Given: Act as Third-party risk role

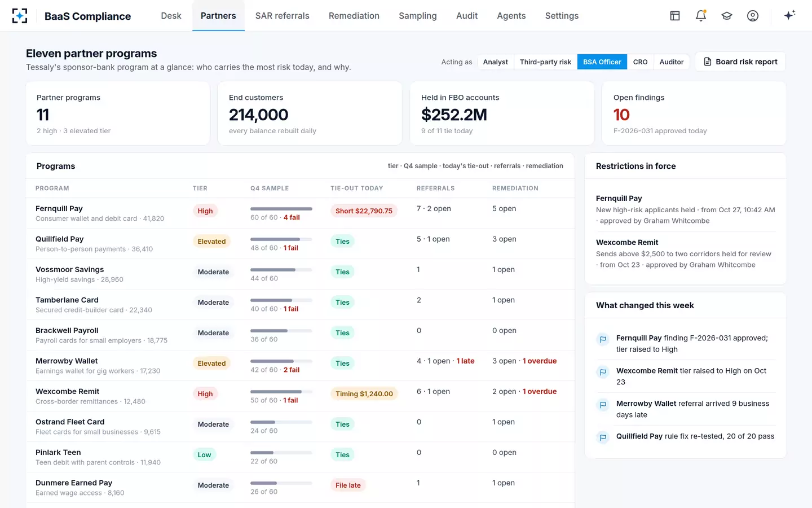Looking at the screenshot, I should pos(545,62).
